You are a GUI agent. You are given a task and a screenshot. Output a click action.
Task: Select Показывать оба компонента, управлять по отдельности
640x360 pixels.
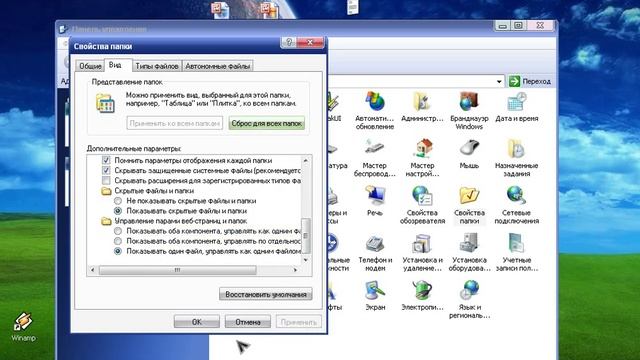118,241
